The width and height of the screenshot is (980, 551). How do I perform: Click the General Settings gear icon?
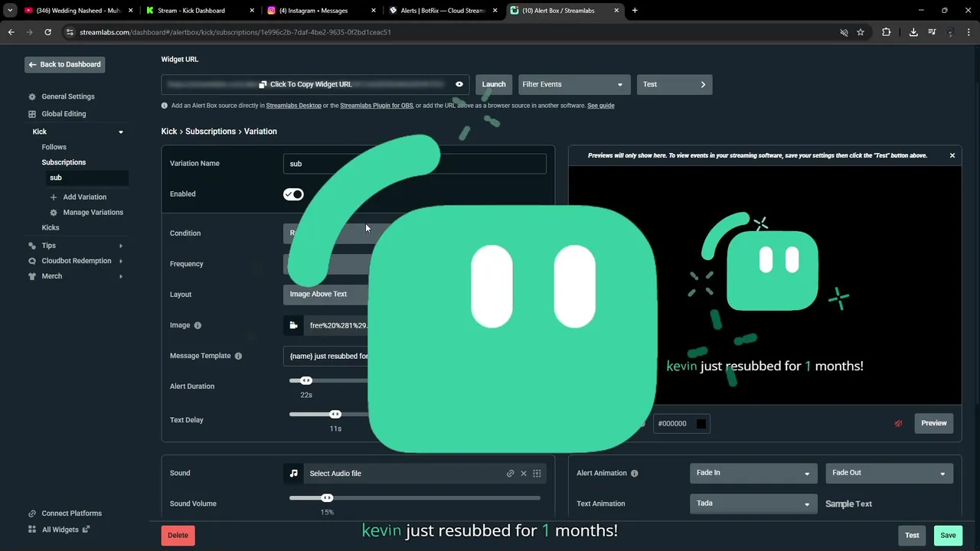click(x=32, y=97)
